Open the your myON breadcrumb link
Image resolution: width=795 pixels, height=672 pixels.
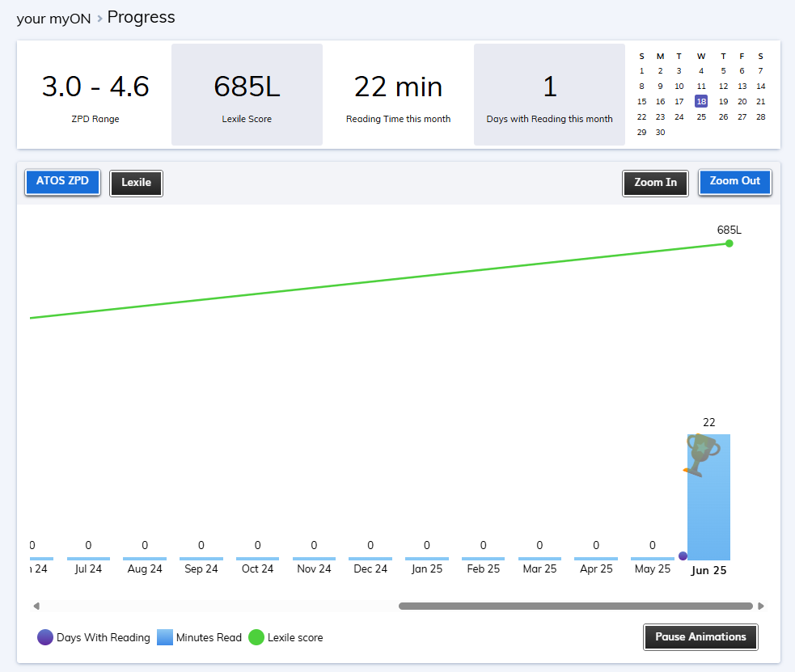coord(53,19)
